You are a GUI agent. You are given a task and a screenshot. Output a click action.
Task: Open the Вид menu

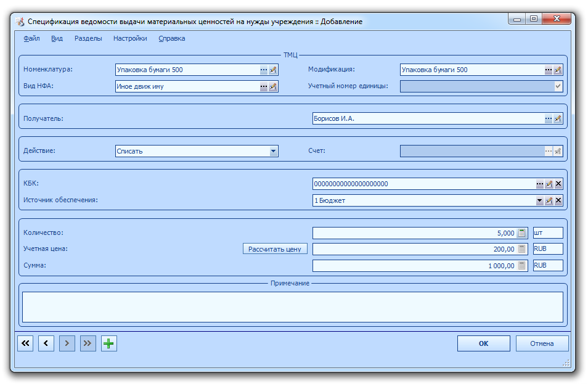(57, 38)
